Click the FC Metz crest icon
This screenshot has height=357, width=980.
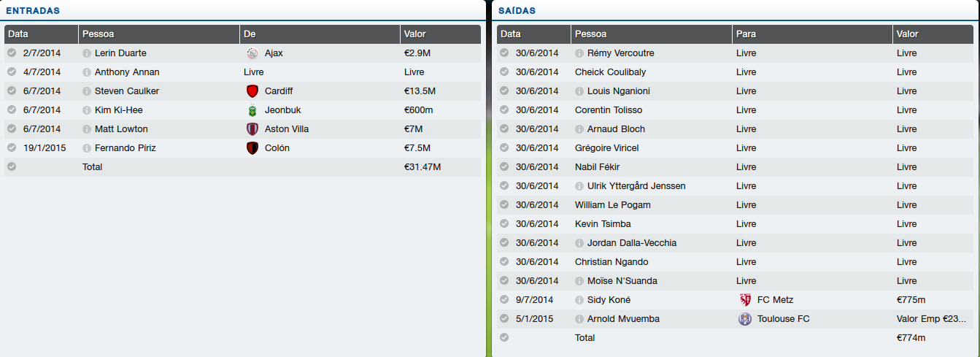pyautogui.click(x=745, y=300)
